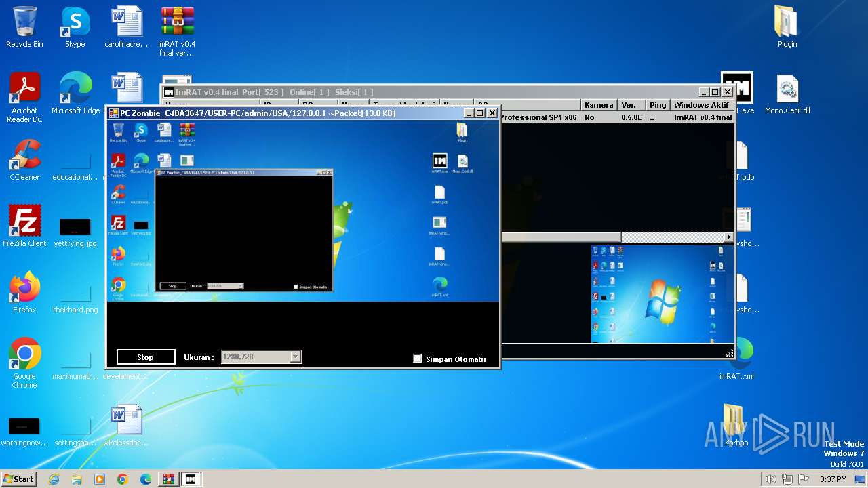Open wirelessdoc Word document icon
868x488 pixels.
[x=126, y=426]
